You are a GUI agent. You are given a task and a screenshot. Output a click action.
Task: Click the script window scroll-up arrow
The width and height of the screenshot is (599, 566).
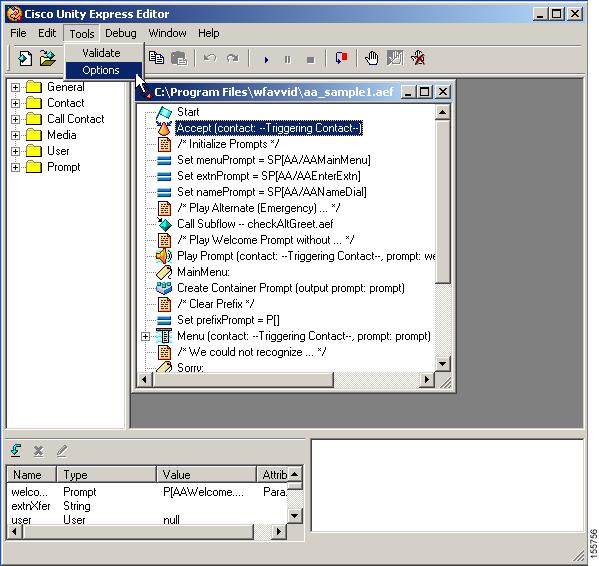coord(442,112)
